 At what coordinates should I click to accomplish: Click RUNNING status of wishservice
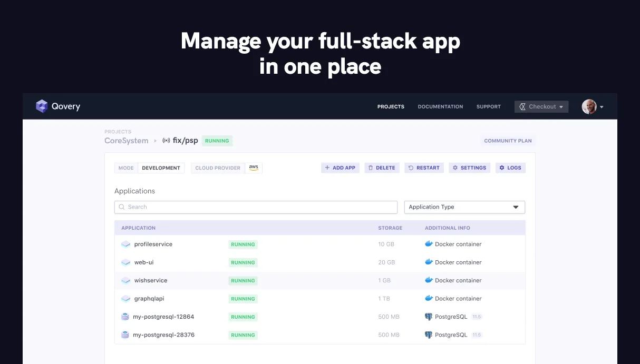coord(243,281)
